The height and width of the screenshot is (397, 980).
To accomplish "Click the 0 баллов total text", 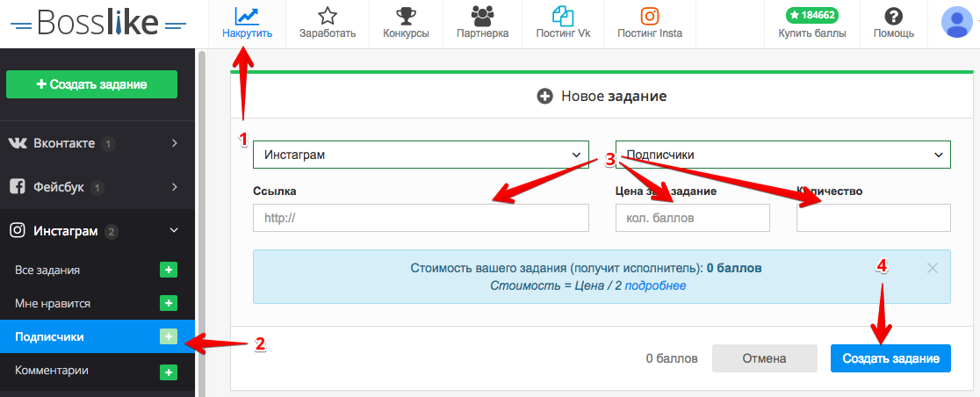I will click(672, 359).
